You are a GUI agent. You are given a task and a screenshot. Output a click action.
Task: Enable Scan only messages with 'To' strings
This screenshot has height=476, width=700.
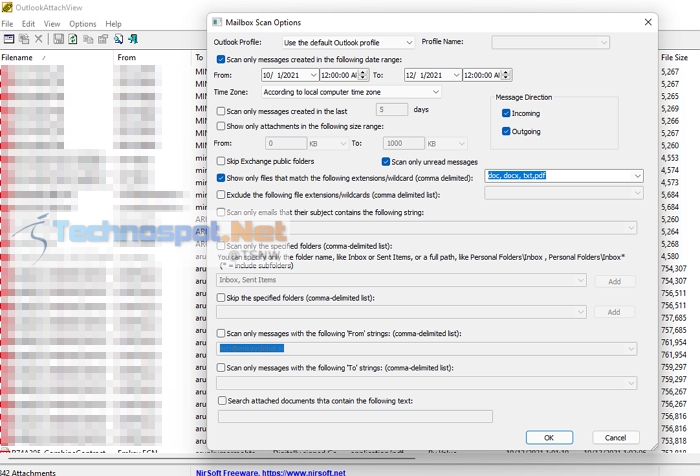pos(221,367)
